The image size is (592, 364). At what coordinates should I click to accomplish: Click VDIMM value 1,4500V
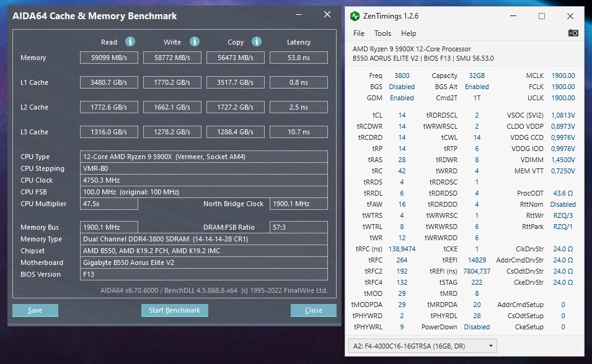coord(563,160)
